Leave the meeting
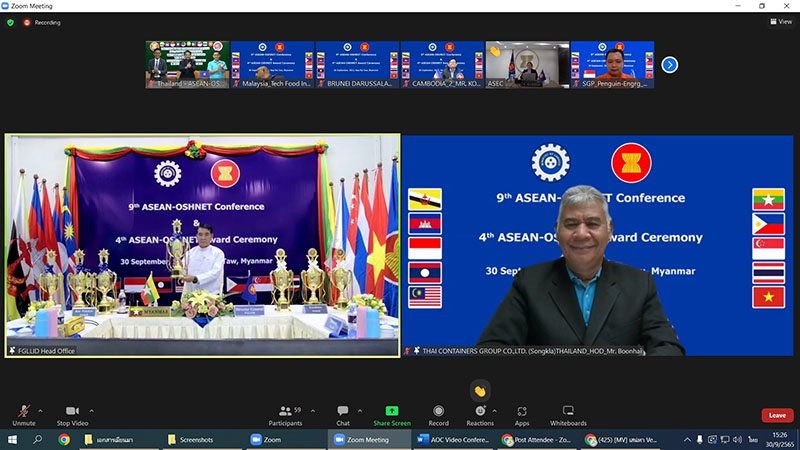 coord(777,415)
